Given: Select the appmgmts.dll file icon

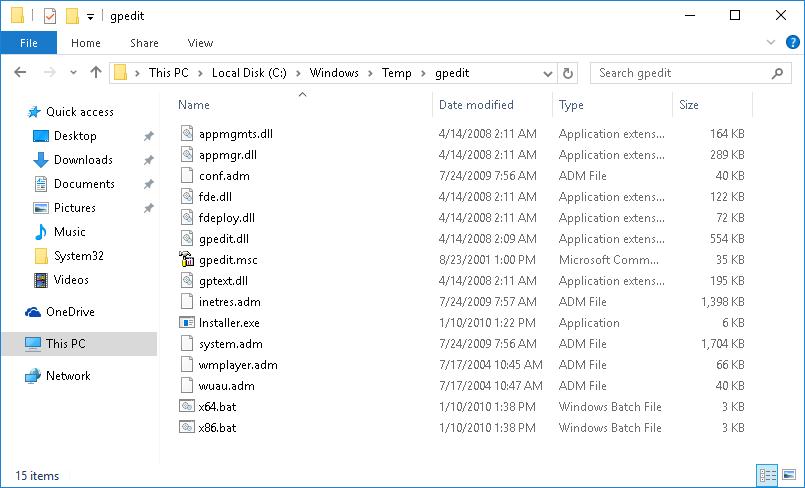Looking at the screenshot, I should [x=187, y=133].
